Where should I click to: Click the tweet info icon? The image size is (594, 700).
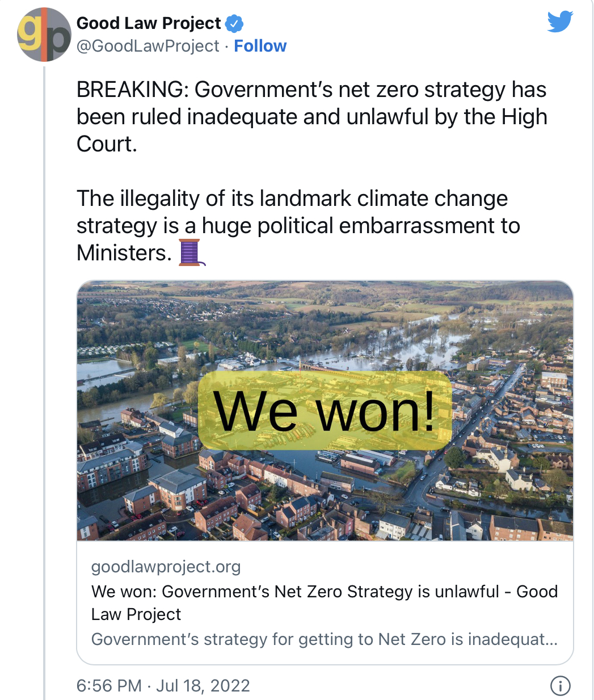[x=560, y=686]
